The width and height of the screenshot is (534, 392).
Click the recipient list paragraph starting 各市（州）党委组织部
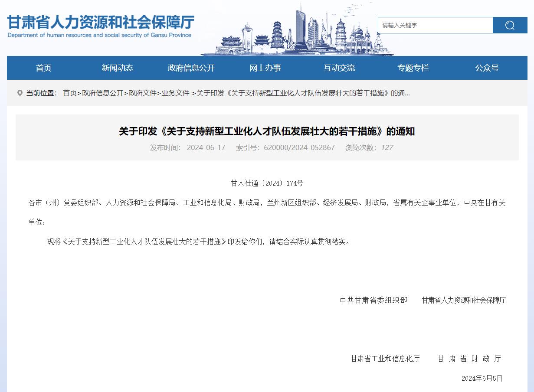coord(267,212)
